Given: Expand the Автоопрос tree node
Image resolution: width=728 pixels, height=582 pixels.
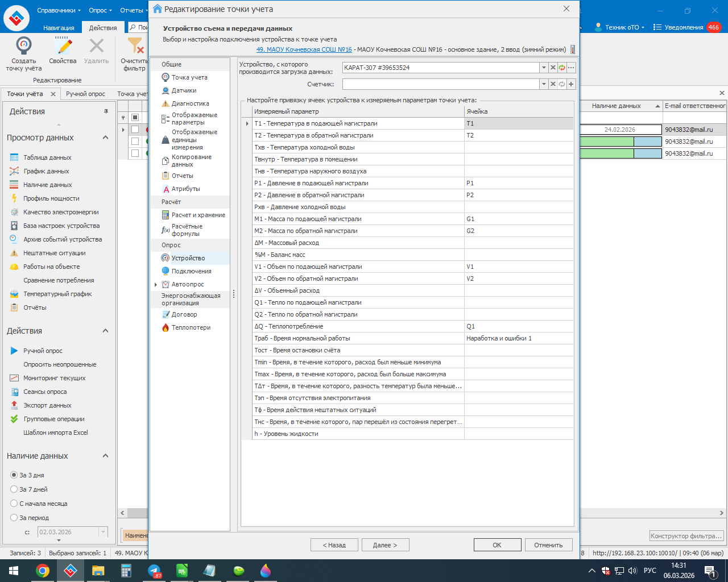Looking at the screenshot, I should [155, 284].
